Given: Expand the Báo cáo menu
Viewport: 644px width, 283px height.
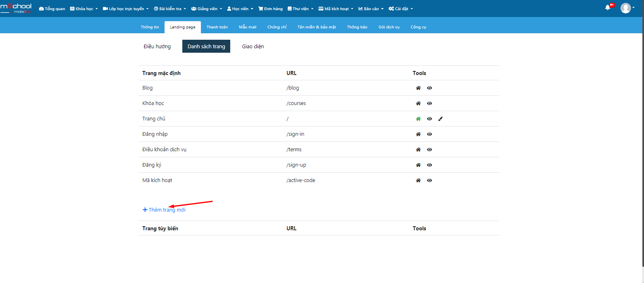Looking at the screenshot, I should [371, 9].
